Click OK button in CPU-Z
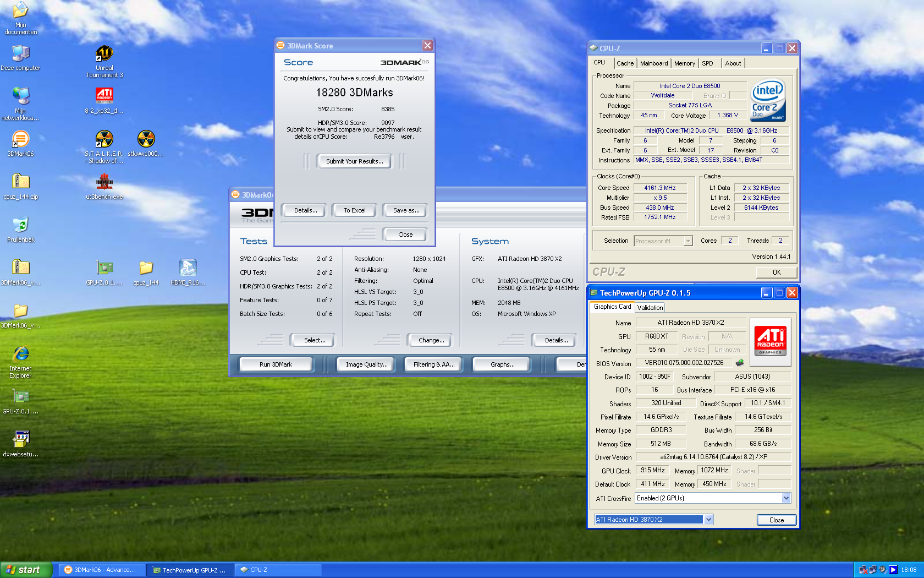The height and width of the screenshot is (578, 924). pos(777,272)
